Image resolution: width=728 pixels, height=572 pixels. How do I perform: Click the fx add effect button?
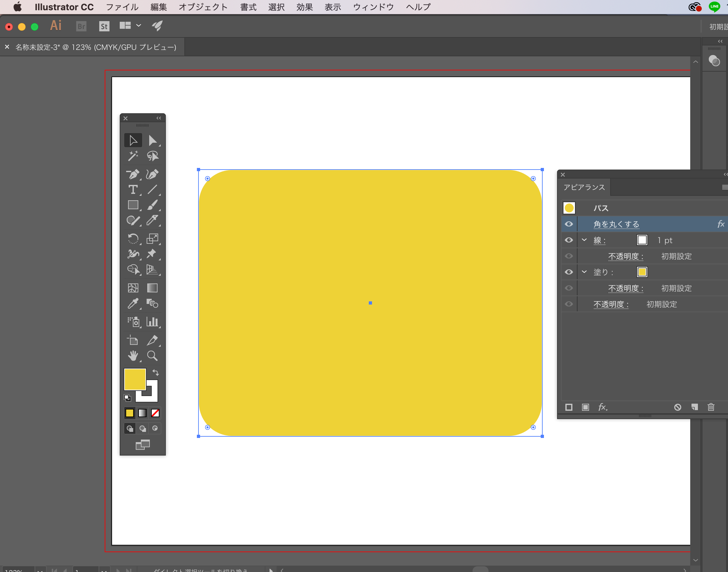point(602,407)
